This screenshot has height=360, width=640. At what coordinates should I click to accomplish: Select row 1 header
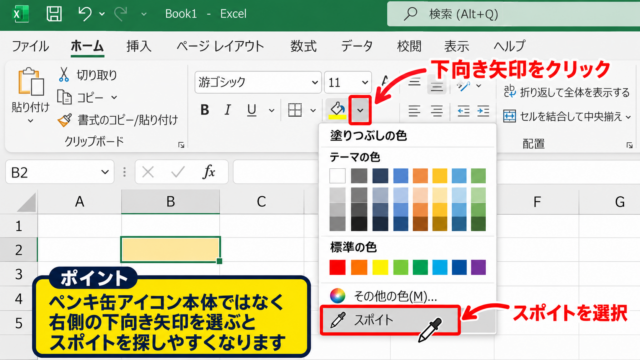[19, 226]
